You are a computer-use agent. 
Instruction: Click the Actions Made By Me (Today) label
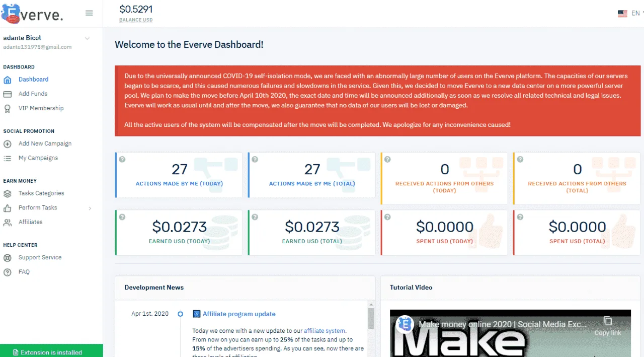coord(179,184)
